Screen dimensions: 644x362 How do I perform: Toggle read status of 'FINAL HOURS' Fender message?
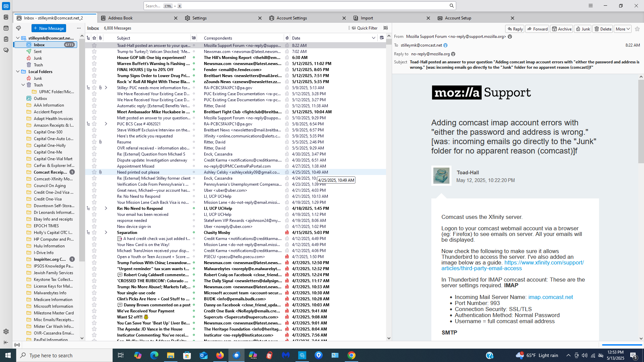tap(194, 70)
